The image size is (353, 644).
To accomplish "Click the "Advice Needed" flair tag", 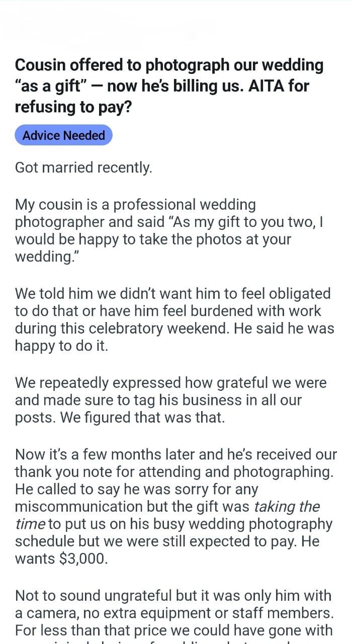I will coord(63,135).
